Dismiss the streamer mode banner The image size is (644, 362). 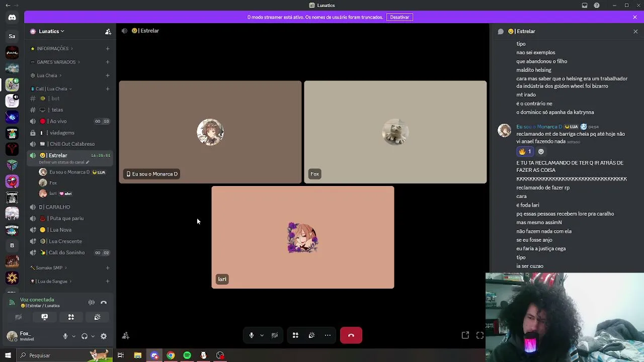click(x=635, y=17)
